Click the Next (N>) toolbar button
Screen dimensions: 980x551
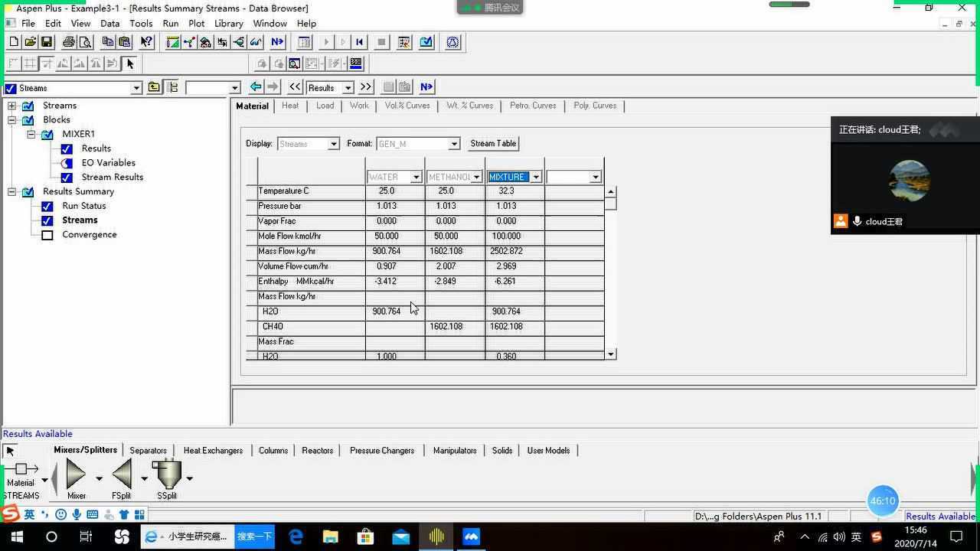pyautogui.click(x=277, y=42)
